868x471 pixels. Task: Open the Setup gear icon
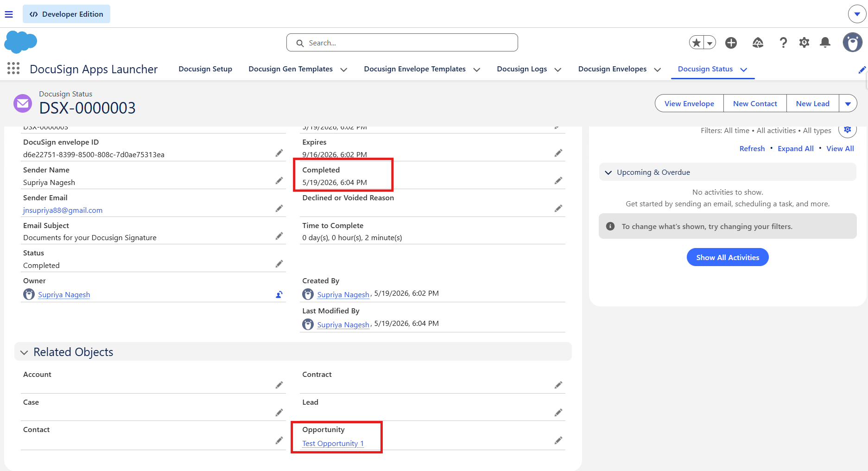pos(804,43)
